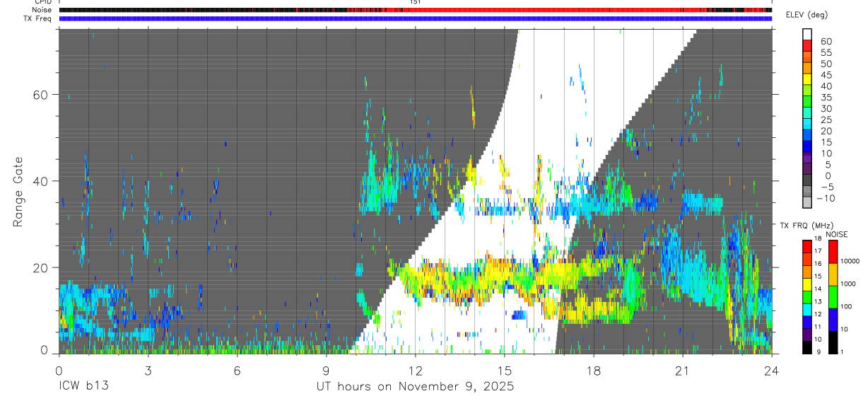Click the '35' value in the ELEV legend
Screen dimensions: 868x401
point(826,98)
